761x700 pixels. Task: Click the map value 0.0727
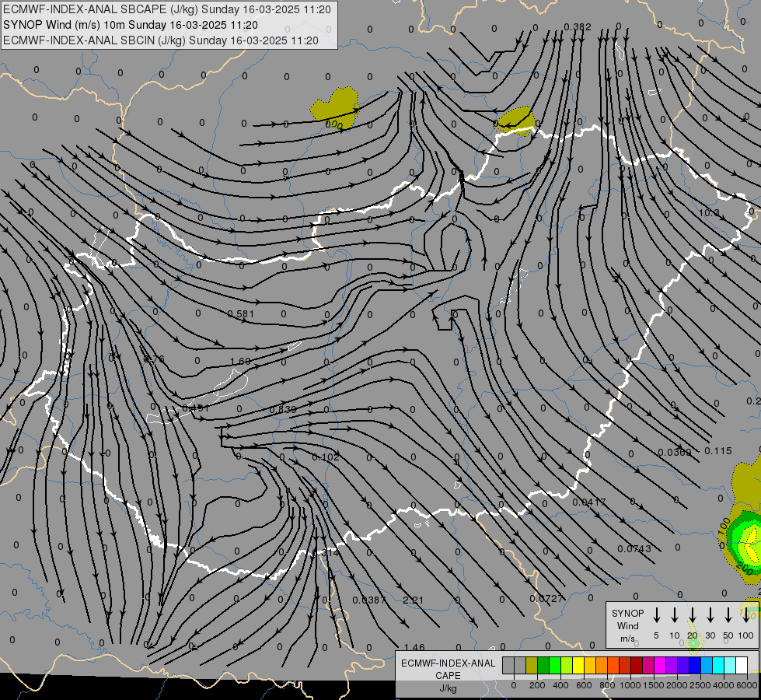coord(546,598)
